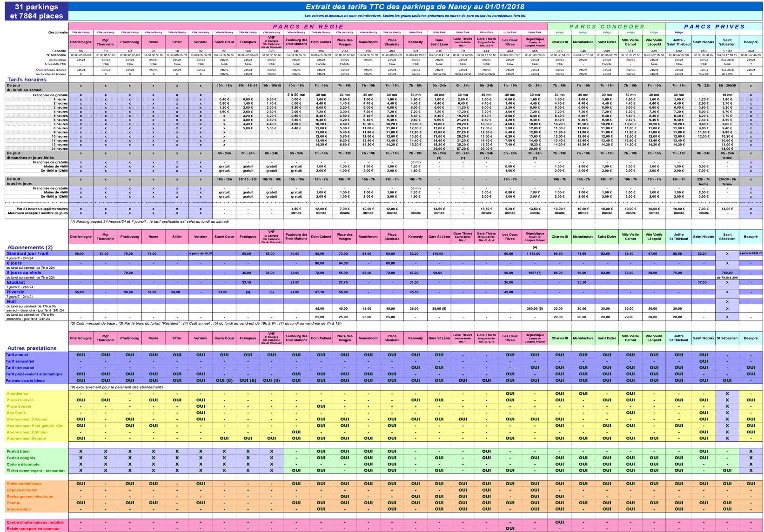764x532 pixels.
Task: Click "Maximum accepté / nombre de jours" label
Action: 38,213
